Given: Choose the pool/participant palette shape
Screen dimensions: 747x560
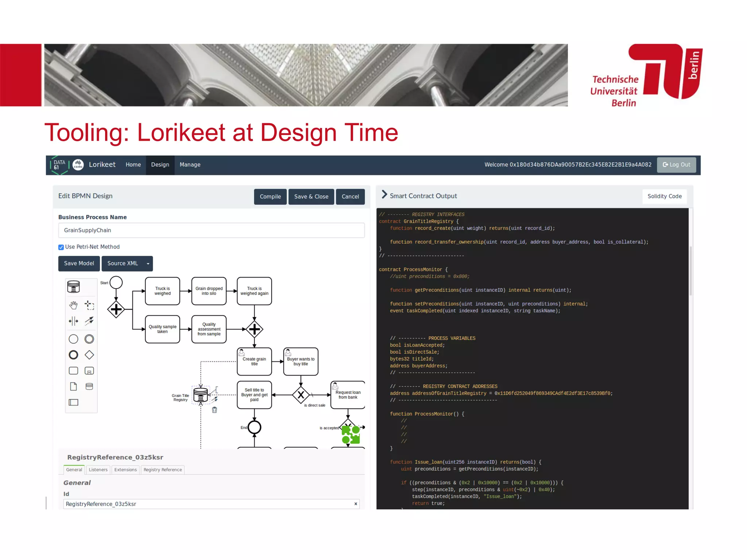Looking at the screenshot, I should coord(73,402).
